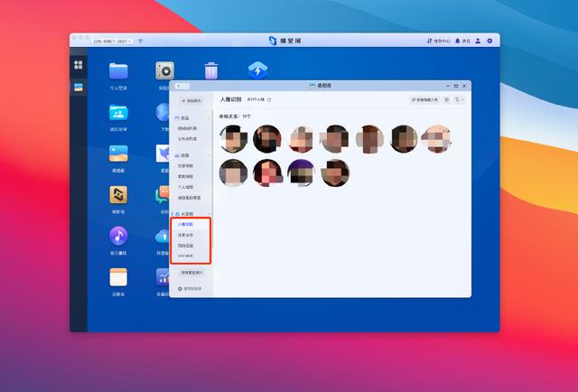Select the scene classification sidebar item
Screen dimensions: 578x392
tap(185, 235)
